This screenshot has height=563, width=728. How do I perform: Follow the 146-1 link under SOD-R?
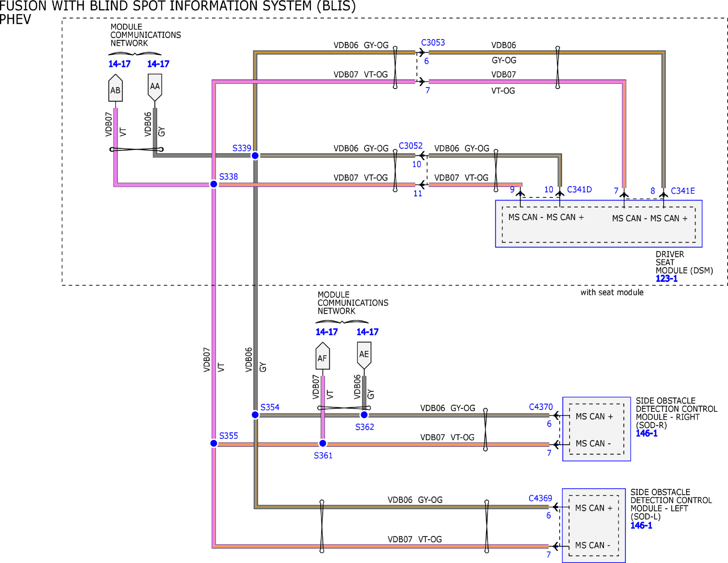pyautogui.click(x=647, y=433)
